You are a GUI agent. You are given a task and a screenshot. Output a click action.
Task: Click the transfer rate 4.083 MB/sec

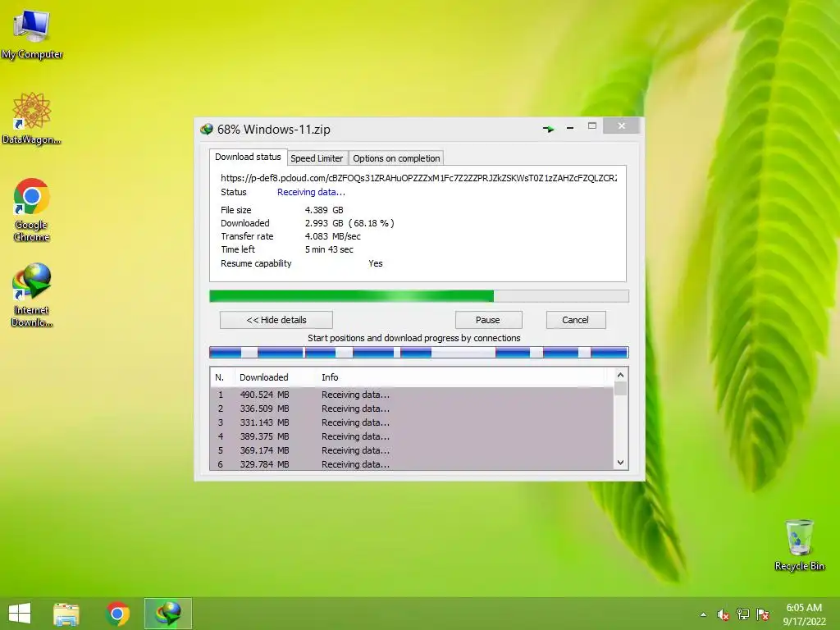pyautogui.click(x=333, y=236)
